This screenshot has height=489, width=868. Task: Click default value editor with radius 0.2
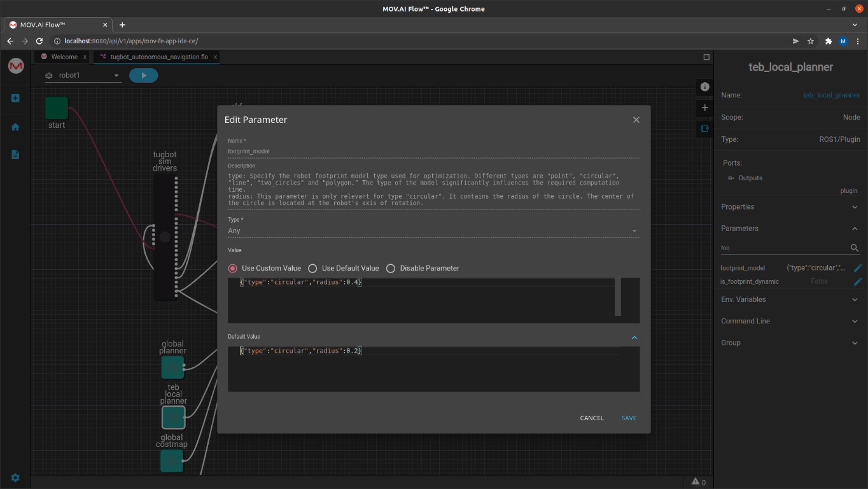[x=433, y=369]
